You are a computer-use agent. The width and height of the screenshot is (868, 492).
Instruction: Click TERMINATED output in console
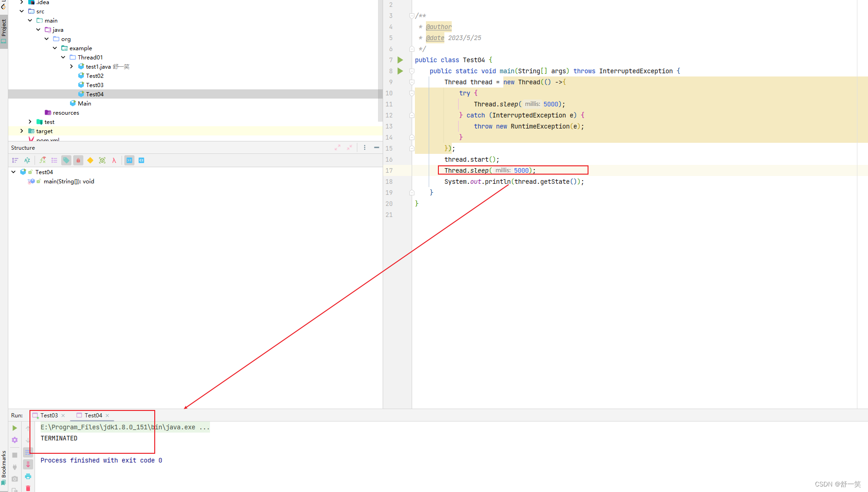click(59, 438)
